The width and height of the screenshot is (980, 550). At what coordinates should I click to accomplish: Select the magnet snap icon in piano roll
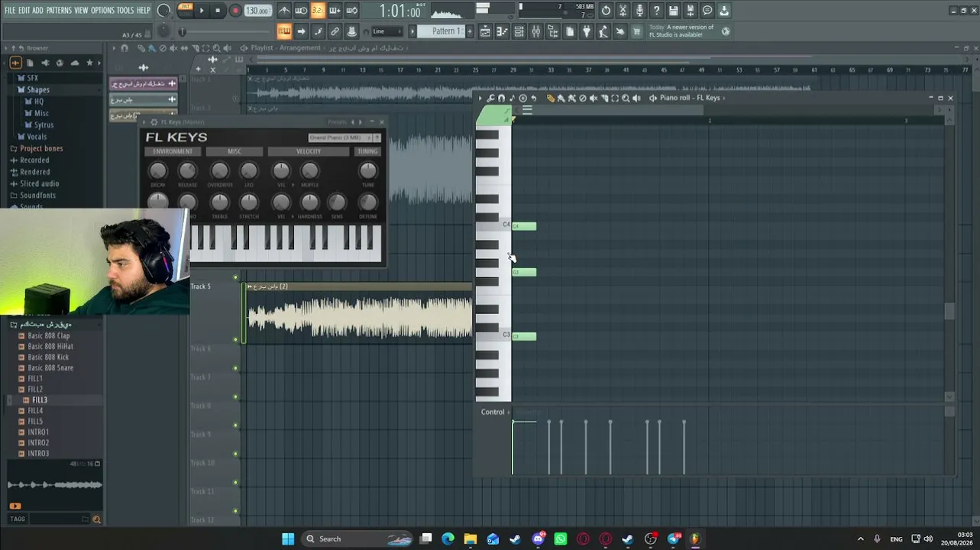point(501,98)
